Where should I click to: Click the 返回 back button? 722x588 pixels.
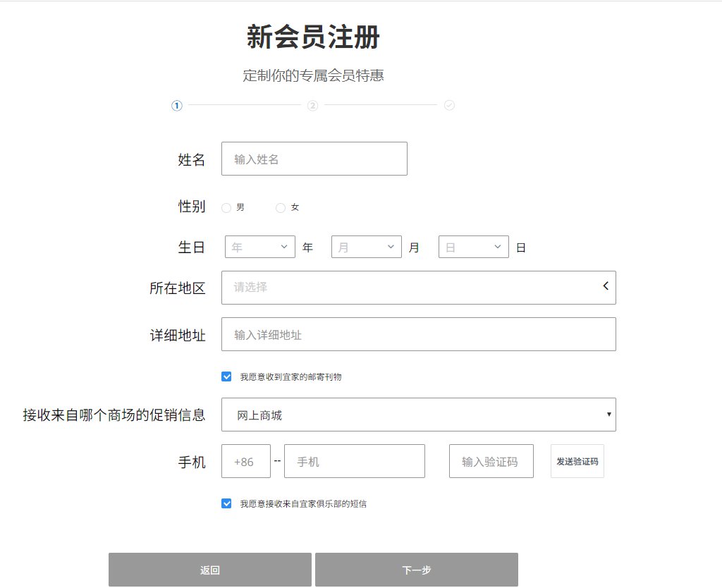coord(209,569)
